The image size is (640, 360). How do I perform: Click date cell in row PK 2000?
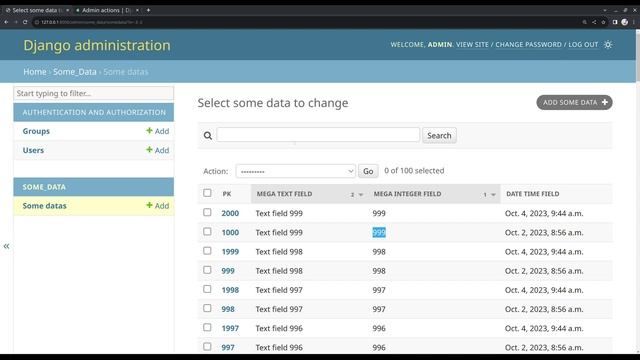(x=544, y=213)
